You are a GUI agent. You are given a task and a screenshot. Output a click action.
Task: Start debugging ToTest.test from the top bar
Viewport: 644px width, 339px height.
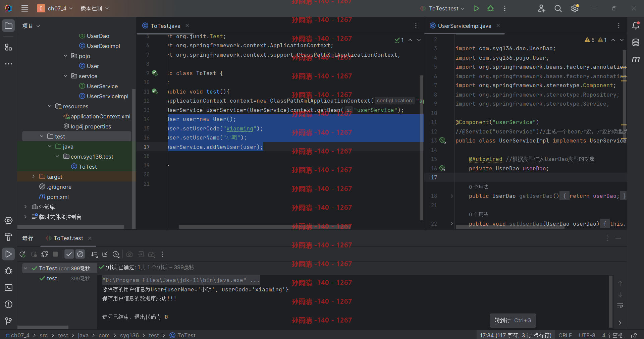coord(490,8)
